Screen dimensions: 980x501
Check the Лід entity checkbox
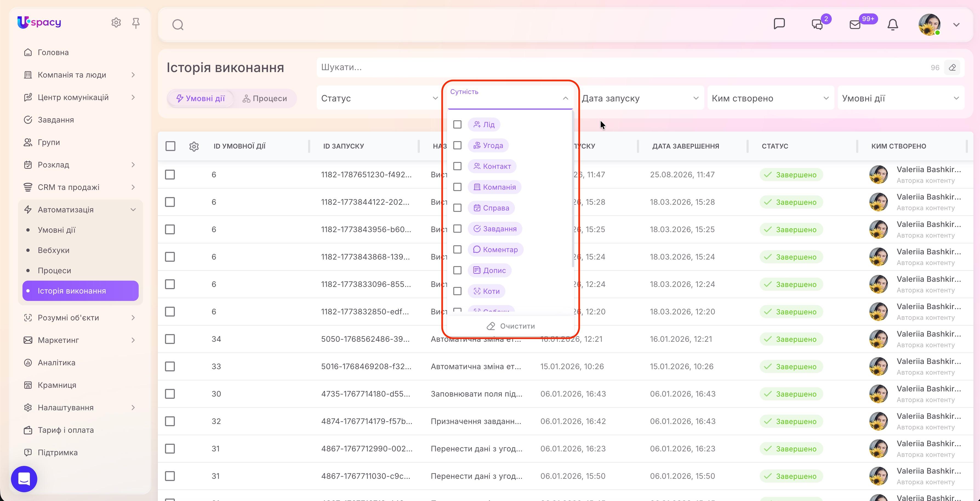point(457,124)
